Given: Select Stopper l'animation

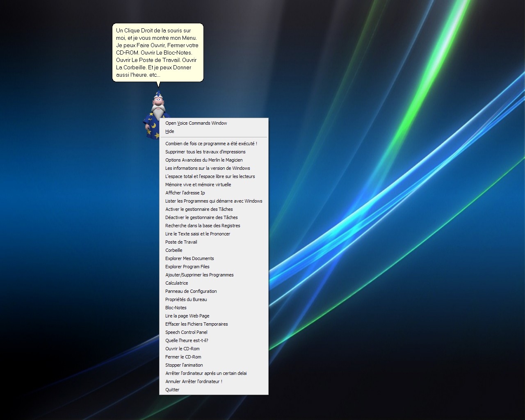Looking at the screenshot, I should coord(214,365).
